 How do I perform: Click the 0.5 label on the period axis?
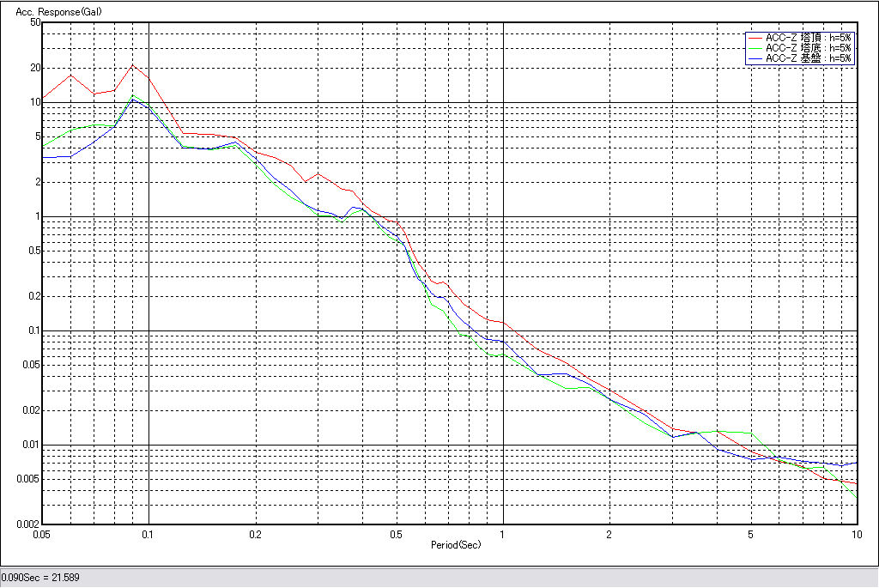click(x=396, y=534)
